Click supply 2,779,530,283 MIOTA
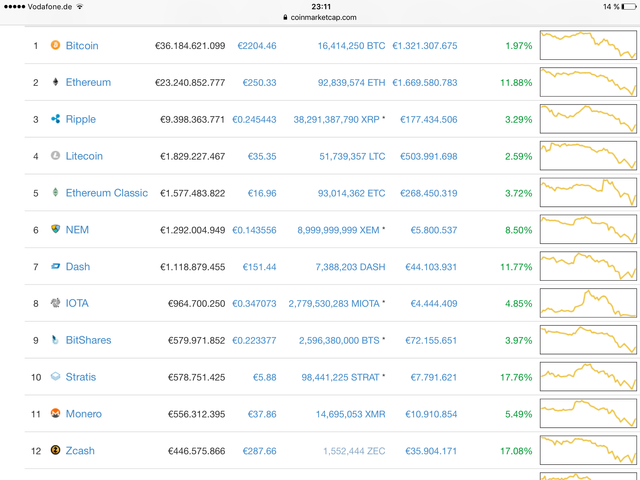The width and height of the screenshot is (640, 480). (x=334, y=304)
